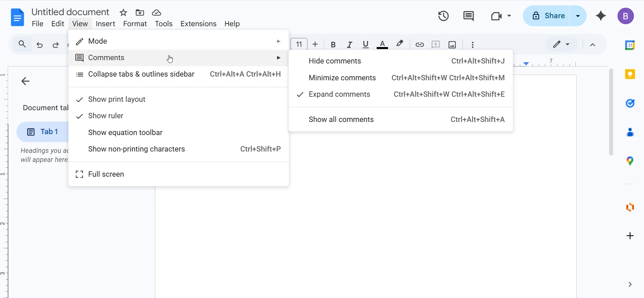Open Google Keep side panel icon

(x=630, y=74)
